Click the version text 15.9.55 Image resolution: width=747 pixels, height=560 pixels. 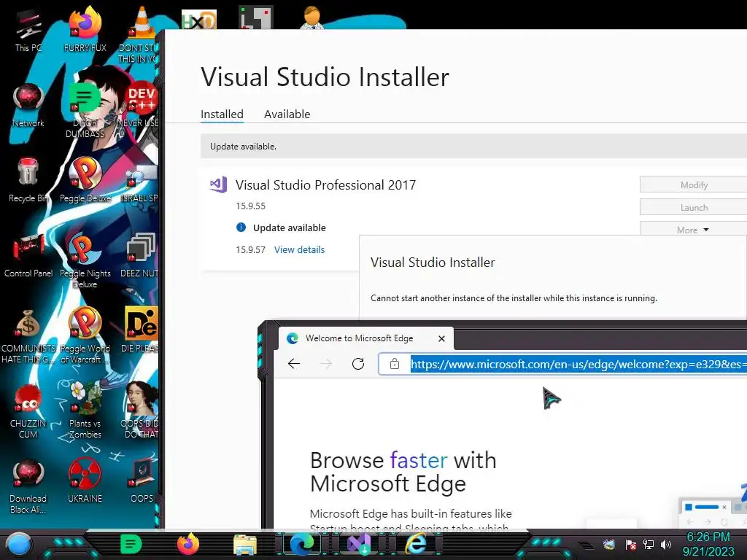click(x=251, y=206)
